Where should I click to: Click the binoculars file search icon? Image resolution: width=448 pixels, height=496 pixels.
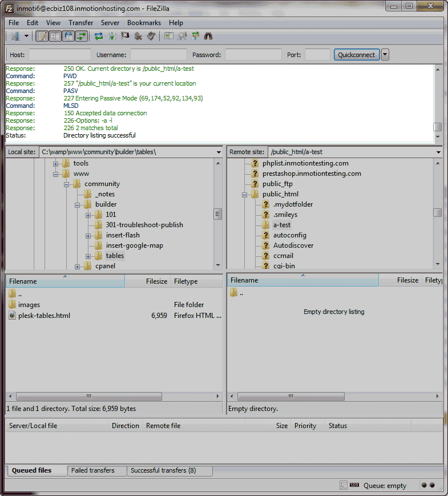(x=208, y=37)
